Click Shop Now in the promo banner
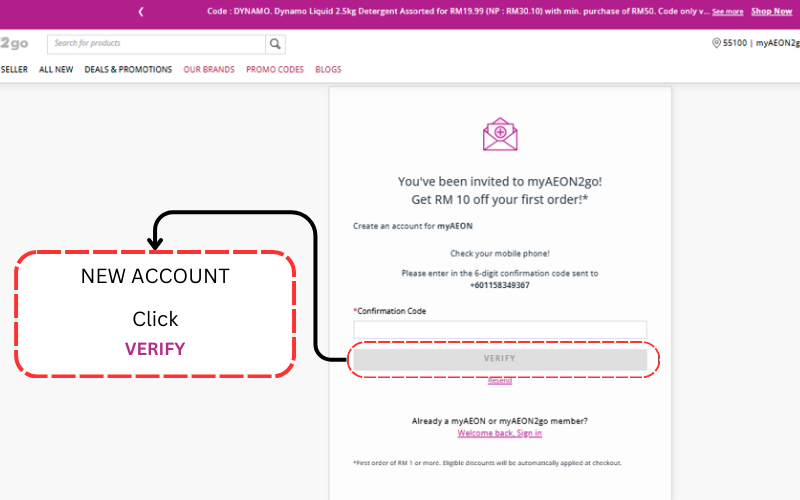 point(771,12)
